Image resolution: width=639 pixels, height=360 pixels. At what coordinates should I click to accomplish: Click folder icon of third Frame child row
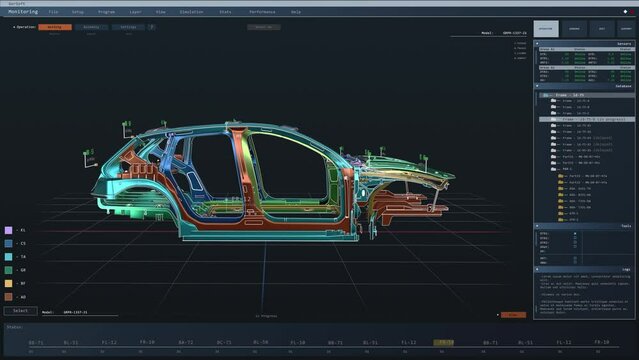pos(553,113)
